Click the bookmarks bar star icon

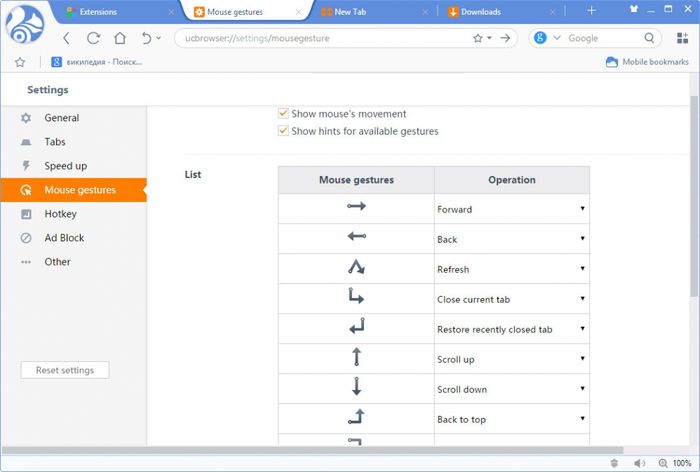[x=20, y=62]
